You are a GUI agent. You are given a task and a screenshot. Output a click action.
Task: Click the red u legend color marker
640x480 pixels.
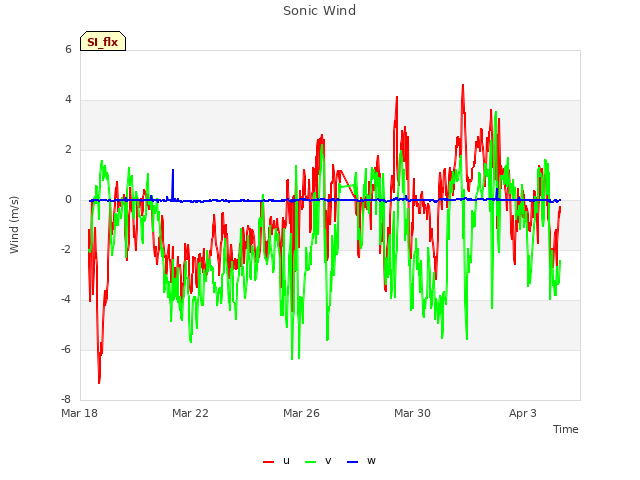(268, 462)
